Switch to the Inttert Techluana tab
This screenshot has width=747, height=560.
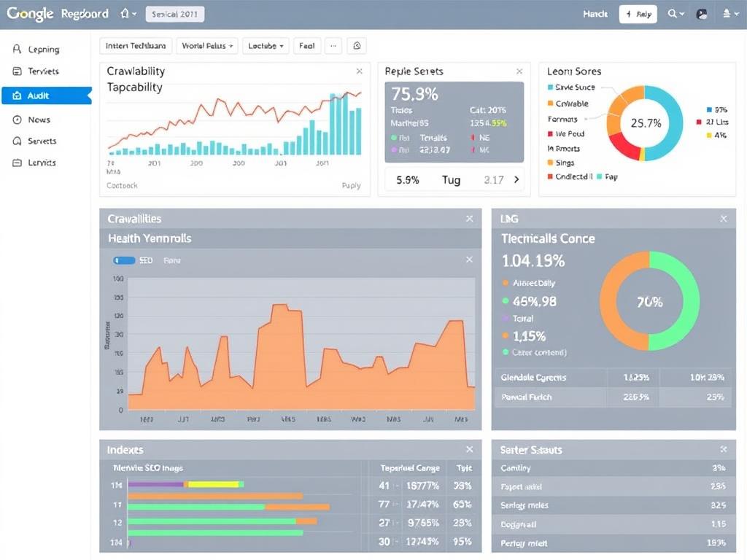(x=135, y=45)
